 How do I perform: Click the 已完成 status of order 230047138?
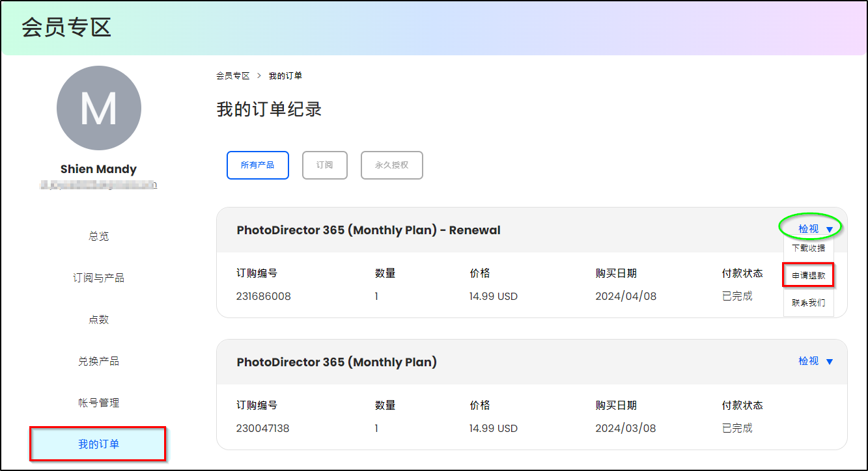(x=737, y=429)
